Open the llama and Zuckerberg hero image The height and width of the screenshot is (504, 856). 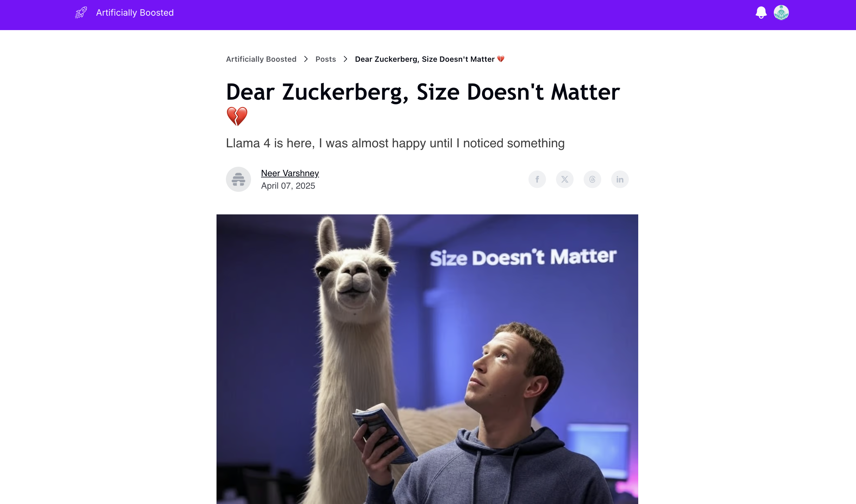pos(427,359)
